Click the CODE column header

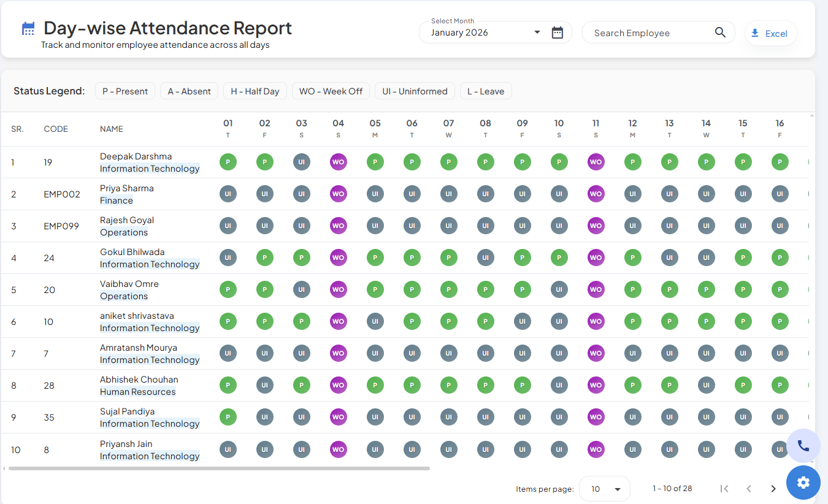56,129
